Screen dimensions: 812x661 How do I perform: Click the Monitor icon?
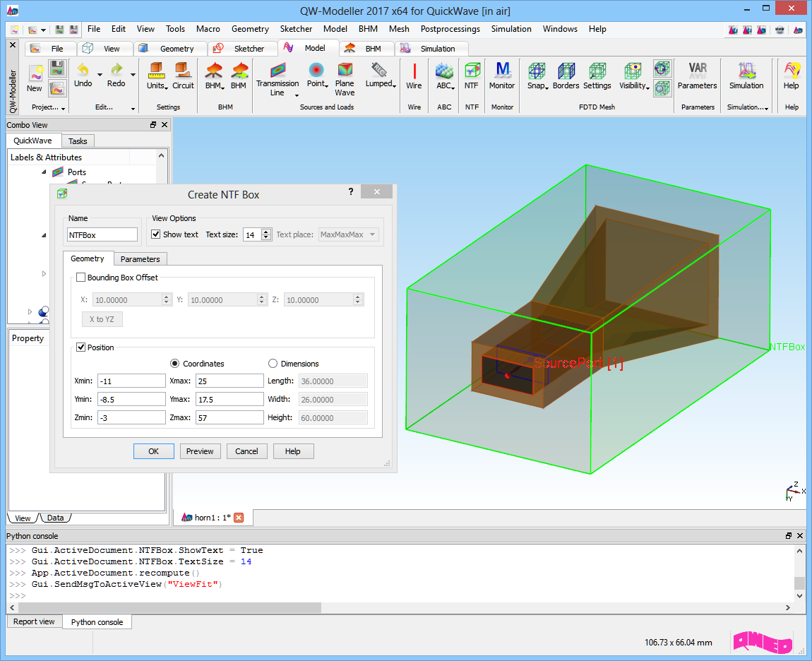(x=502, y=70)
